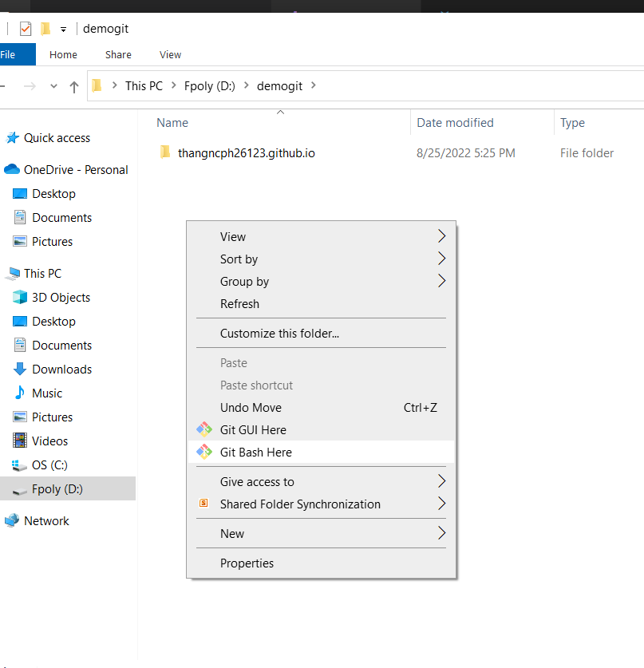The image size is (644, 668).
Task: Select Downloads in navigation pane
Action: (x=61, y=370)
